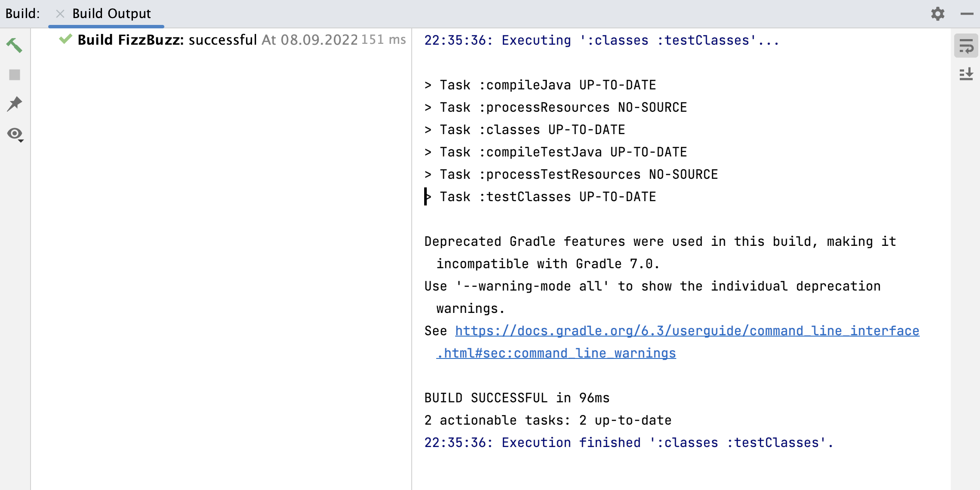Viewport: 980px width, 490px height.
Task: Click the BUILD SUCCESSFUL output line
Action: coord(517,398)
